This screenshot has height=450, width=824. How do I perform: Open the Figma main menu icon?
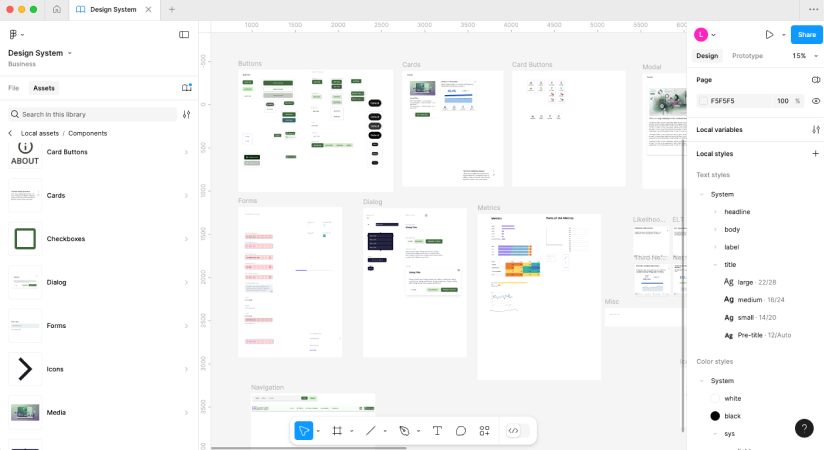click(13, 35)
